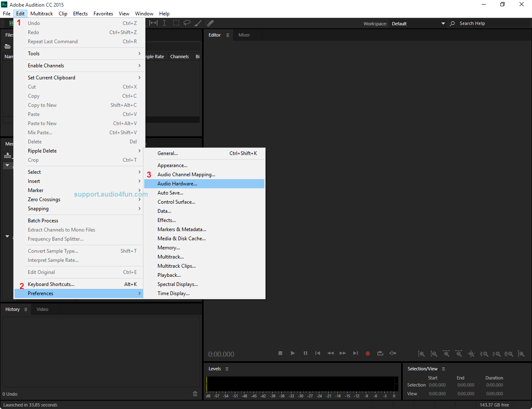Open the Favorites menu
The image size is (532, 409).
pos(103,14)
